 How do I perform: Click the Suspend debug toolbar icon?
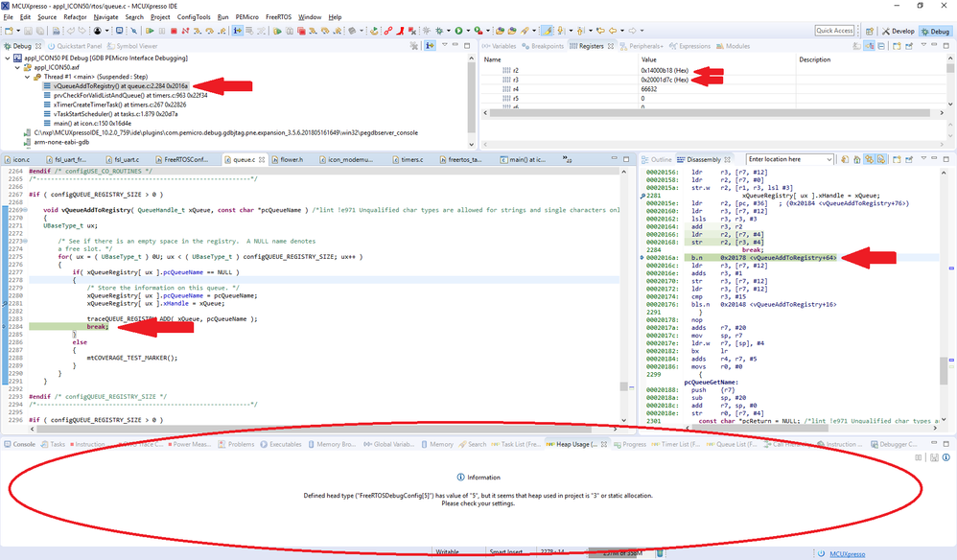tap(162, 31)
